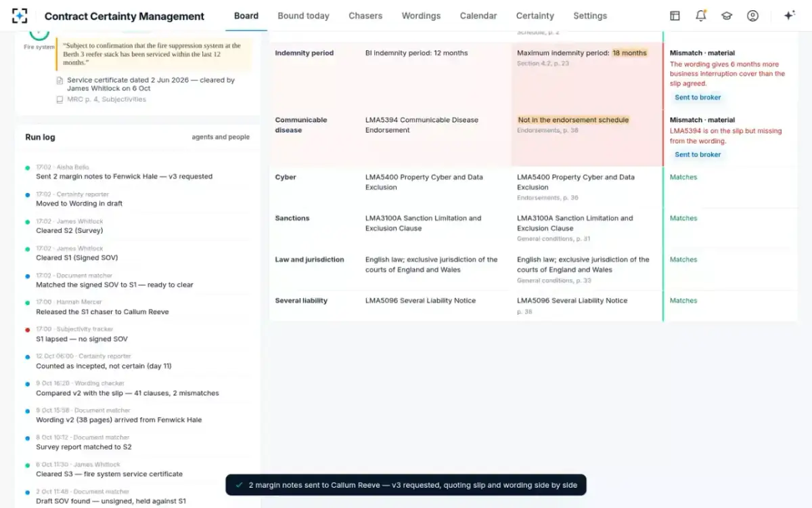The image size is (812, 508).
Task: Open the 'MRC p. 4, Subjectivities' reference
Action: 106,100
